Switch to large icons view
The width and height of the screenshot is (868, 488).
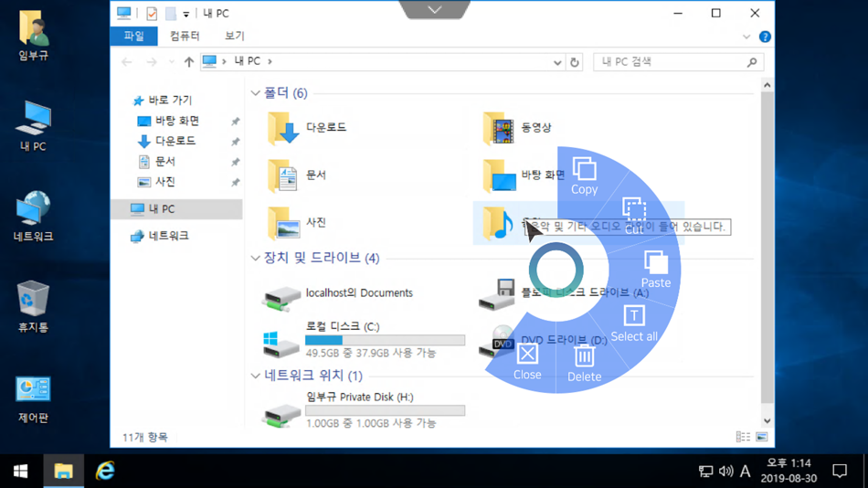(762, 437)
